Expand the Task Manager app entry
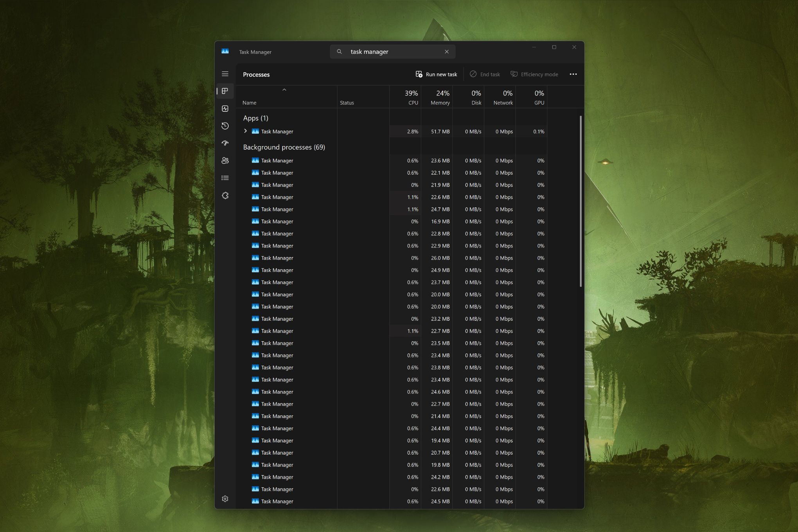The image size is (798, 532). (x=246, y=131)
